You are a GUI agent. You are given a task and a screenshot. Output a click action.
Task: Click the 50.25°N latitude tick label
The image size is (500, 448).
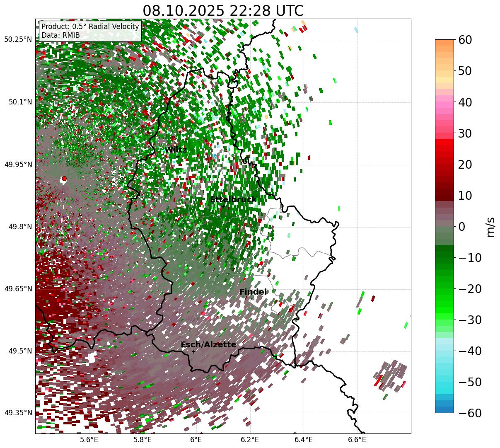pos(18,40)
